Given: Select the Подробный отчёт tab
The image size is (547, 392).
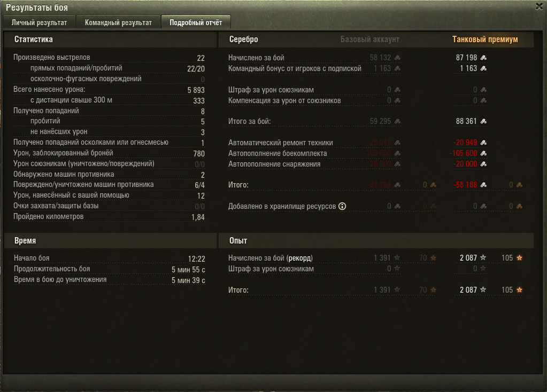Looking at the screenshot, I should 196,22.
